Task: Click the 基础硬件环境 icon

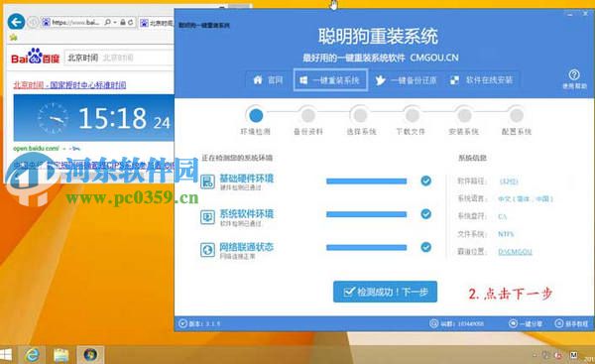Action: click(207, 182)
